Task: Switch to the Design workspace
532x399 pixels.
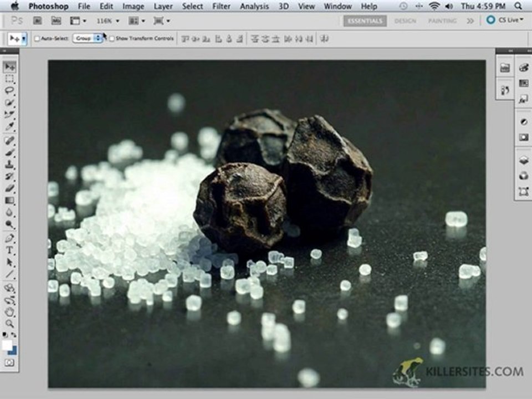Action: pos(405,21)
